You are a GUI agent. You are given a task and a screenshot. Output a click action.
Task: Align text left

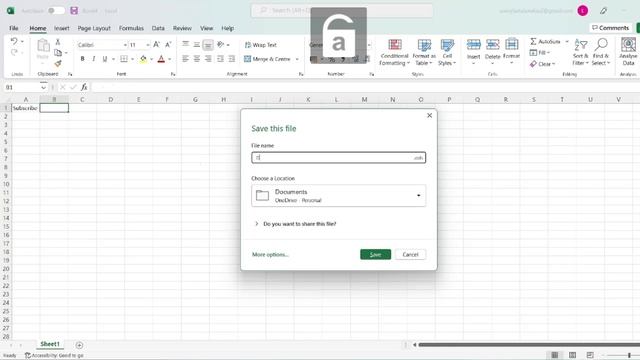click(185, 59)
